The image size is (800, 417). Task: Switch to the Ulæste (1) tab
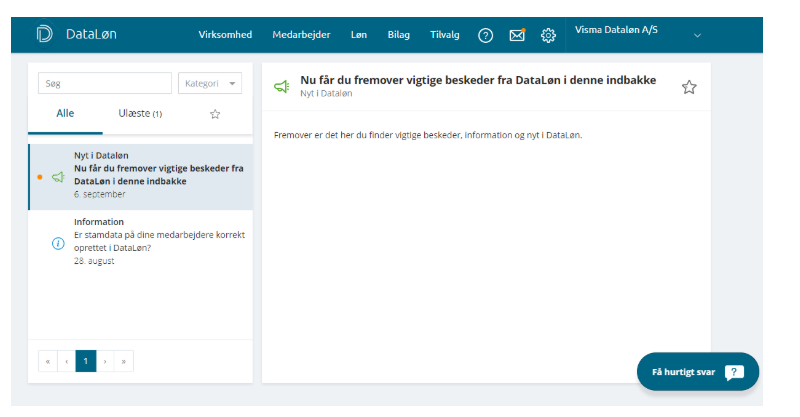(x=140, y=113)
